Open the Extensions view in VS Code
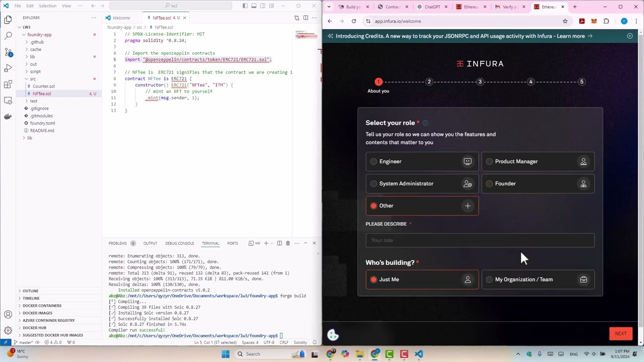This screenshot has width=644, height=362. point(8,84)
